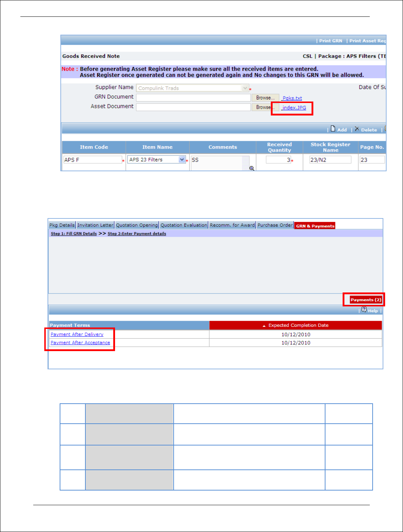
Task: Click the Received Quantity column header
Action: [279, 147]
